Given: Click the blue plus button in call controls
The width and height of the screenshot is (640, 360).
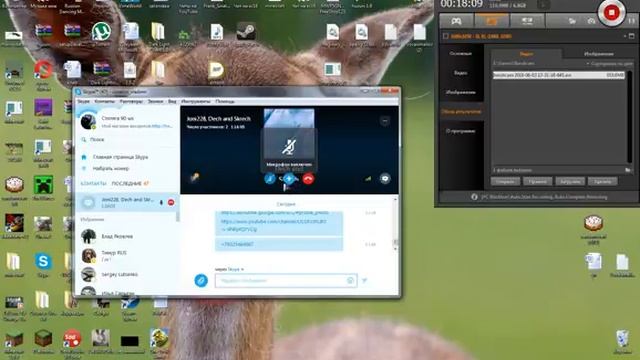Looking at the screenshot, I should point(289,178).
